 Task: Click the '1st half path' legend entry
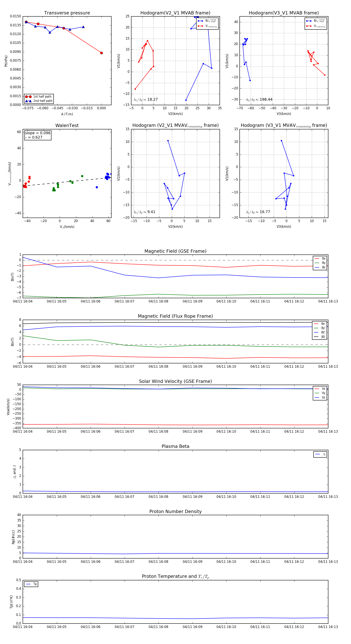point(38,96)
